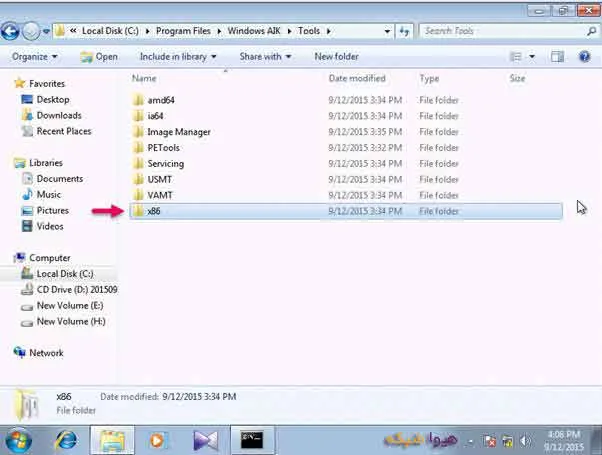Open Downloads in Favorites

click(x=59, y=116)
